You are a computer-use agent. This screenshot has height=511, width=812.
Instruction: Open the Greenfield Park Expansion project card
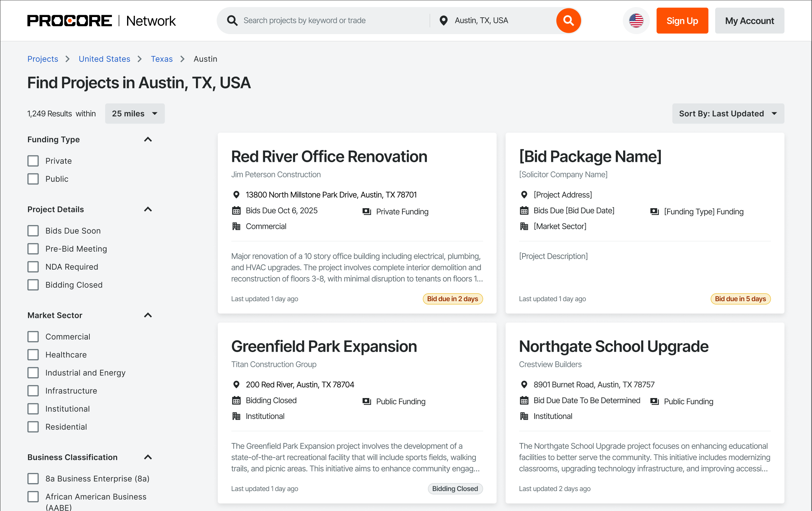[324, 346]
